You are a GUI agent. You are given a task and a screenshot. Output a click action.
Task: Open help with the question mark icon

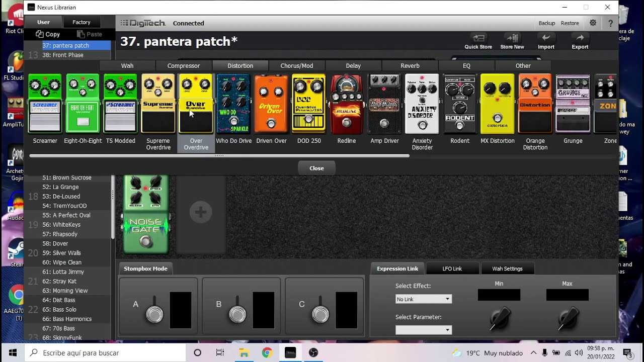(x=610, y=23)
